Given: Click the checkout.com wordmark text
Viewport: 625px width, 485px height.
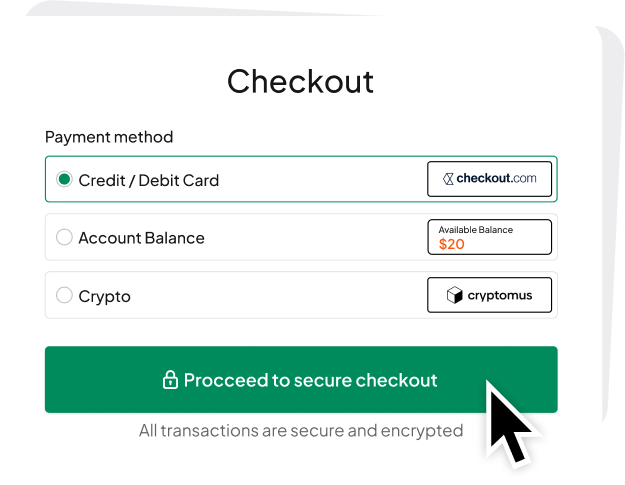Looking at the screenshot, I should [x=497, y=179].
